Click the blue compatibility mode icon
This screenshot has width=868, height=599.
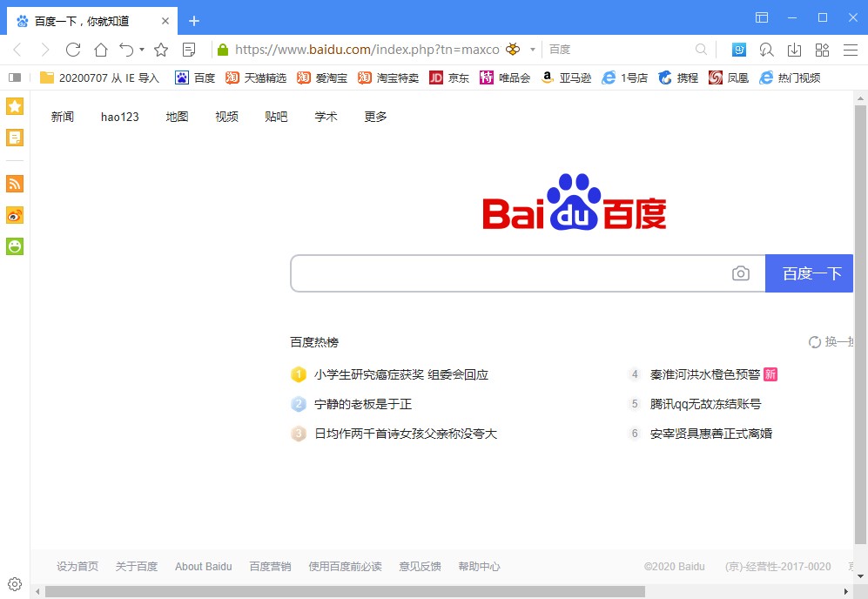(739, 50)
